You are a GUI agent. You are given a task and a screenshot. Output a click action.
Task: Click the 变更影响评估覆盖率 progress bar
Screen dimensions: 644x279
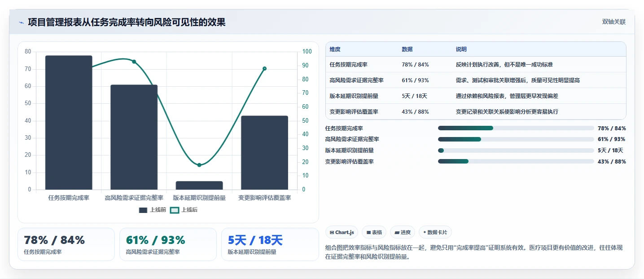(516, 161)
